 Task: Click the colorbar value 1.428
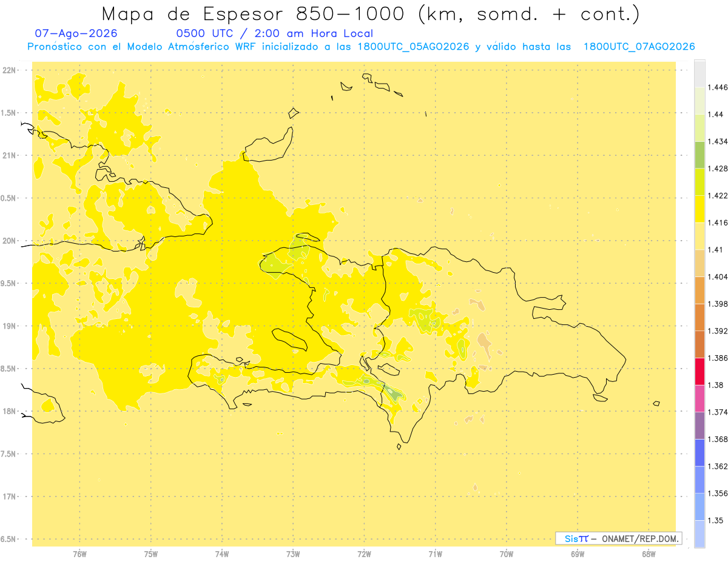pyautogui.click(x=719, y=169)
